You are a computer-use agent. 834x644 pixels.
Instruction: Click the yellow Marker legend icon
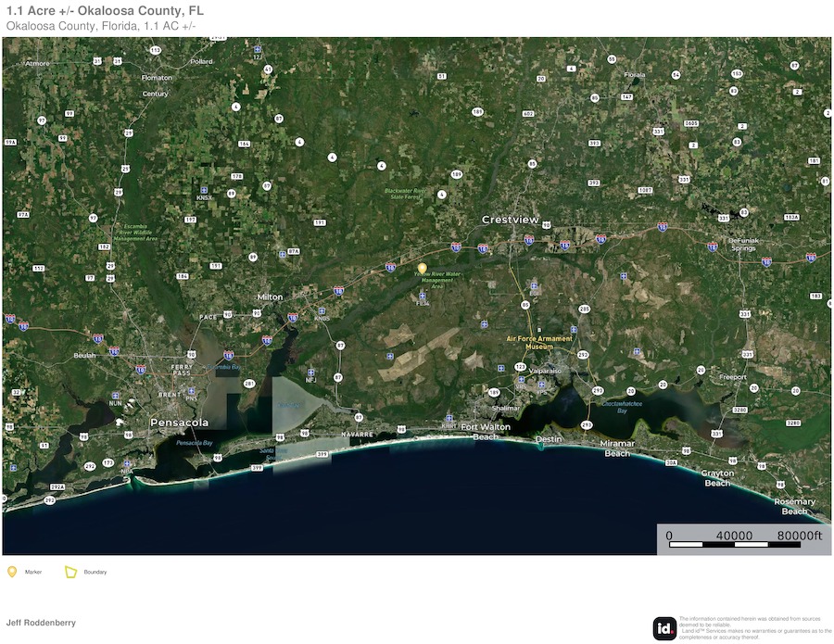point(12,572)
